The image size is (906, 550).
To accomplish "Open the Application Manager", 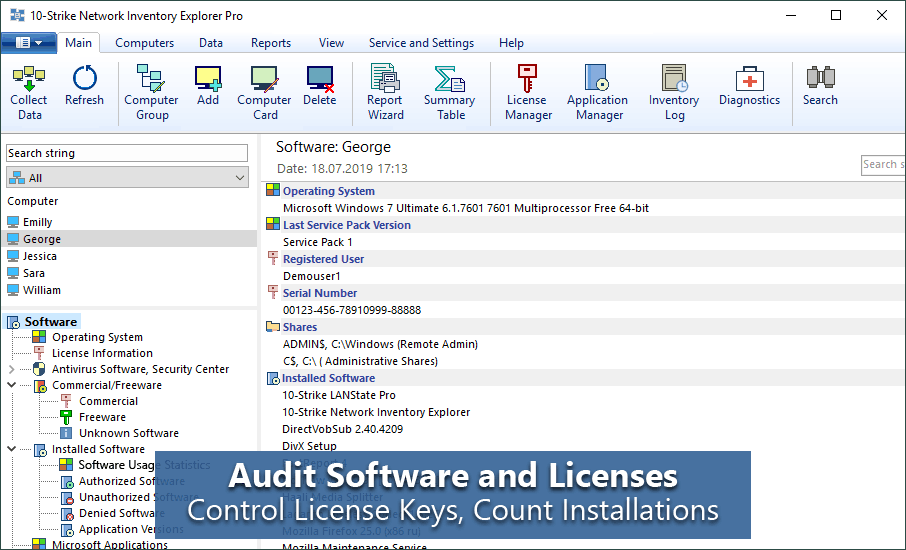I will [597, 80].
